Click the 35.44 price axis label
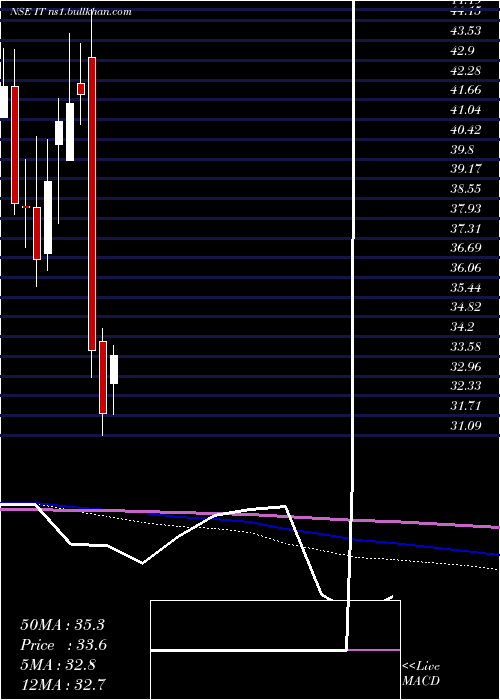Image resolution: width=500 pixels, height=700 pixels. coord(466,287)
